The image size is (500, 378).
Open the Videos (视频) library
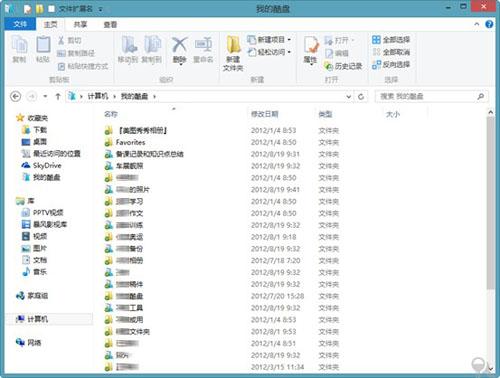pyautogui.click(x=34, y=236)
